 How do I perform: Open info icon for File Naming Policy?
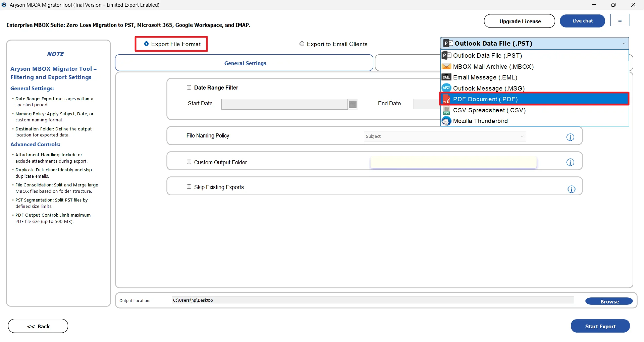(x=570, y=137)
